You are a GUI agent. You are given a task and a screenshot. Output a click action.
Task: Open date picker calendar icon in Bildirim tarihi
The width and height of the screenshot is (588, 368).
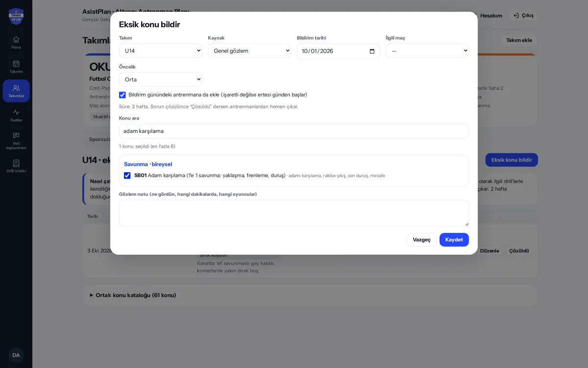372,51
